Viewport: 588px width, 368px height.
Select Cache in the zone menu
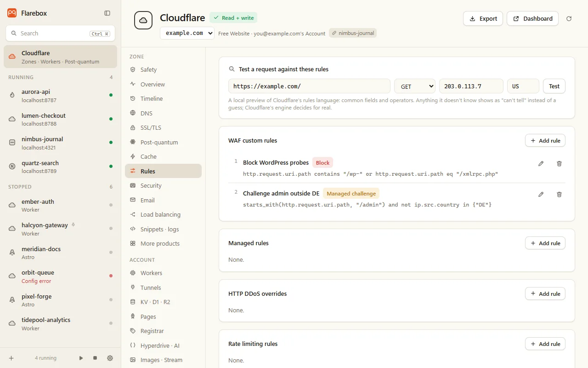click(163, 156)
